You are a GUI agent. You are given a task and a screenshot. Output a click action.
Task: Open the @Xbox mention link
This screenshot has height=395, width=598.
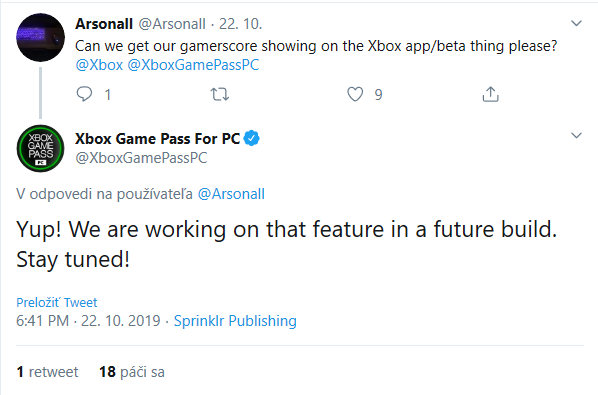pos(99,65)
